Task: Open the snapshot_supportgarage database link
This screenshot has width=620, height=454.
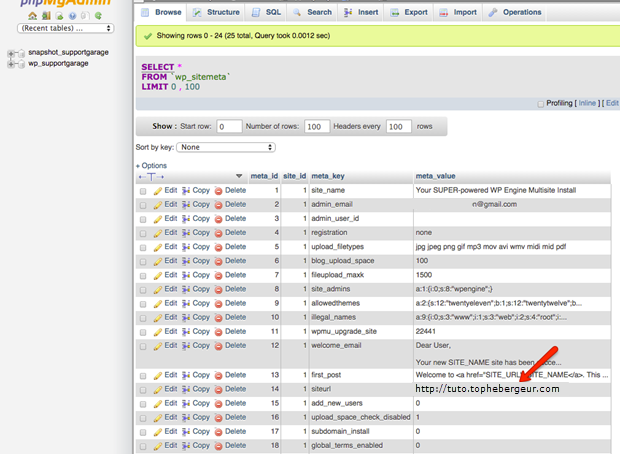Action: tap(68, 52)
